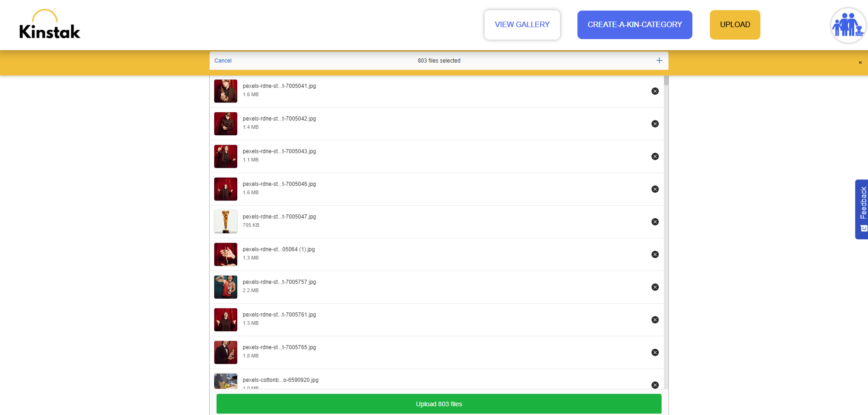Remove pexels-rdne-st...t-7005761.jpg from selection
Viewport: 868px width, 415px height.
click(655, 320)
